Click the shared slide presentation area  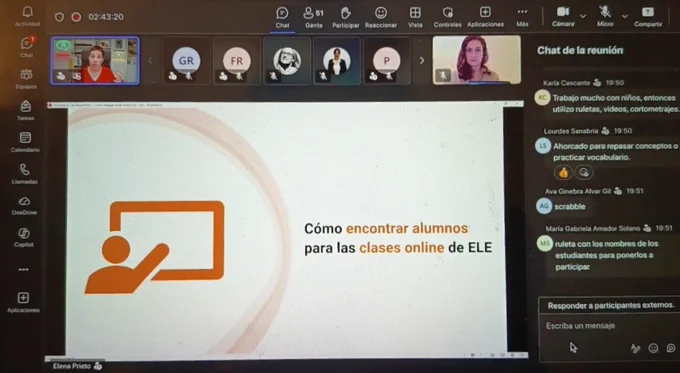[286, 232]
